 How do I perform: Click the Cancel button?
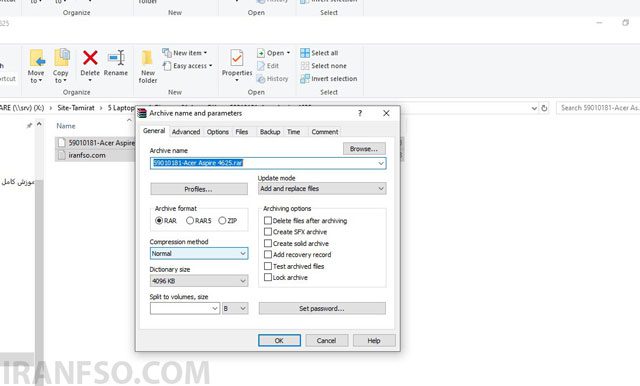[x=327, y=340]
